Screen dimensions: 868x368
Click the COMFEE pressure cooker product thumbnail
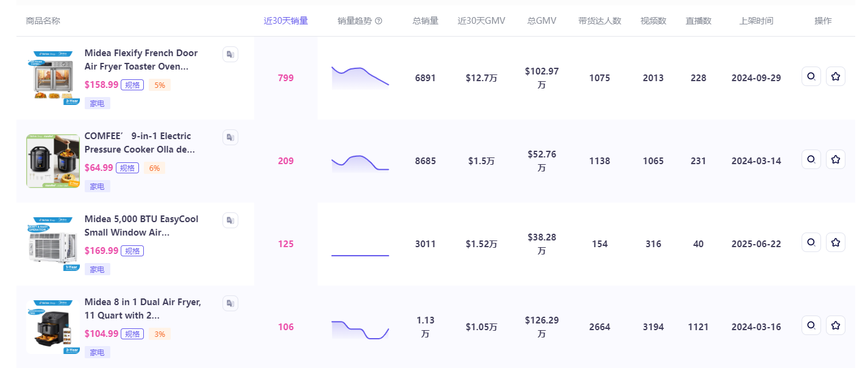tap(52, 161)
